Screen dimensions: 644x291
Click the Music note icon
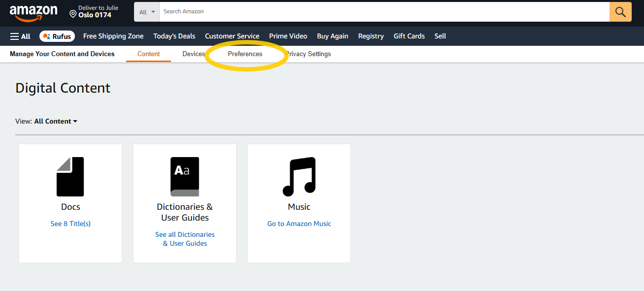(299, 177)
